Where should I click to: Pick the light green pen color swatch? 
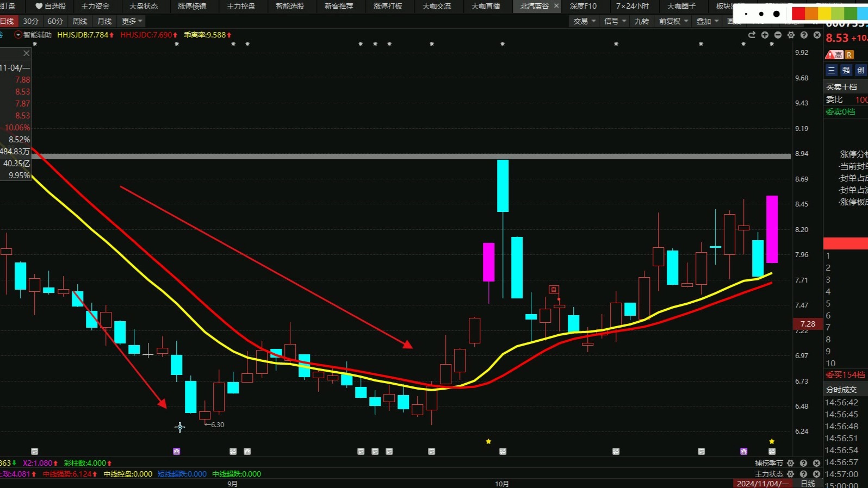coord(838,14)
